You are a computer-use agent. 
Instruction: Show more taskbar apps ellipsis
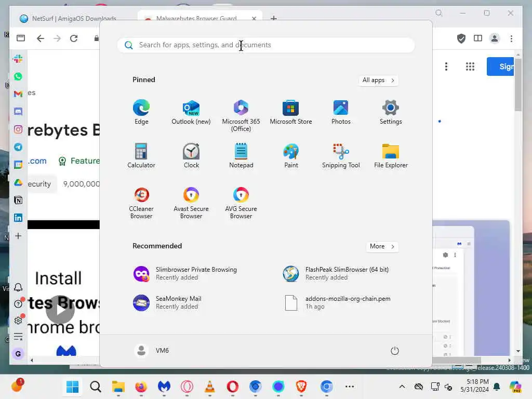pyautogui.click(x=350, y=387)
